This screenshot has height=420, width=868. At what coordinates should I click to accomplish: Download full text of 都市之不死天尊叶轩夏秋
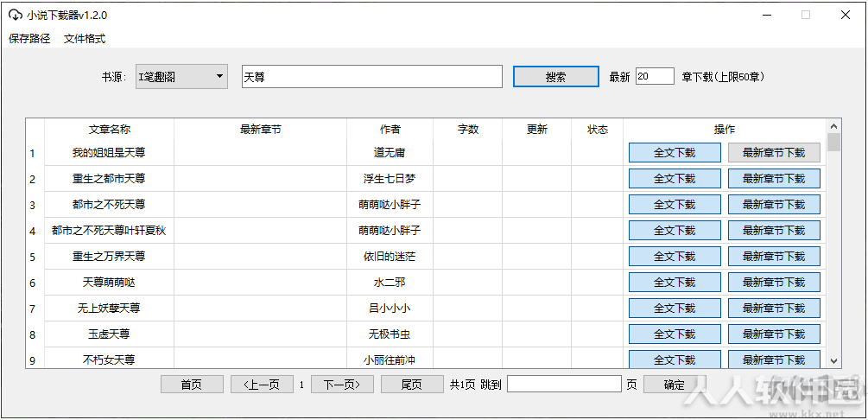(x=675, y=230)
